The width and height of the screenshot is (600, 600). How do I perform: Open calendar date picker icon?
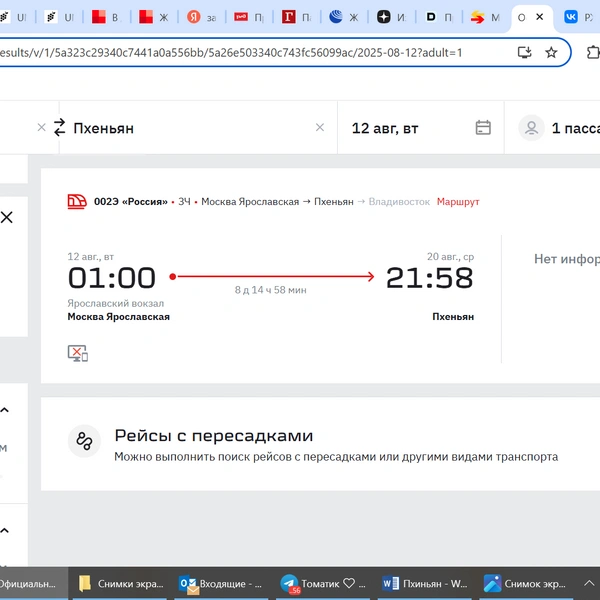coord(483,127)
